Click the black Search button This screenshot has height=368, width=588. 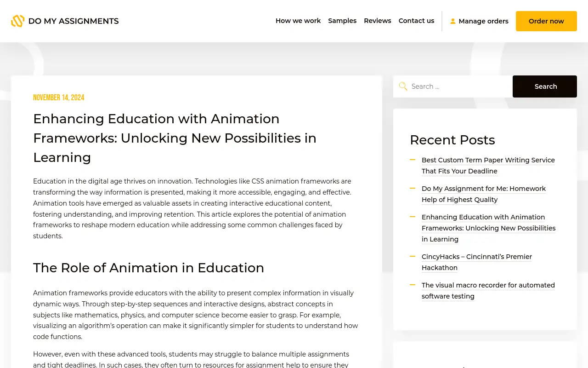pos(545,86)
